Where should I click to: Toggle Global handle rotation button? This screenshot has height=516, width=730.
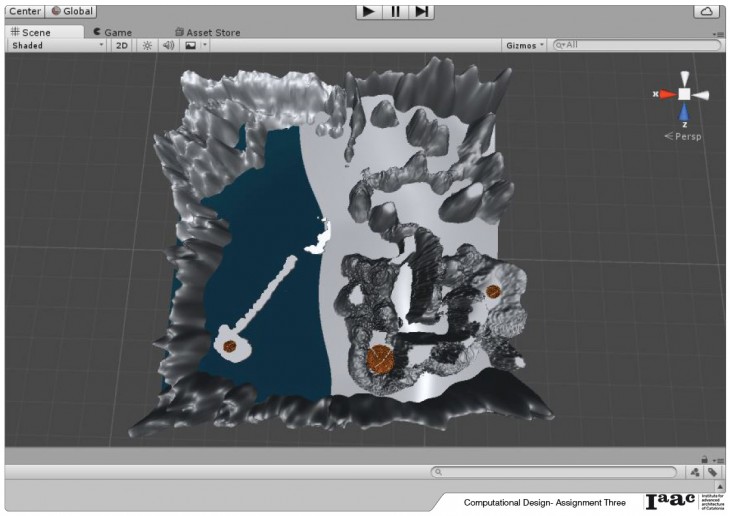pos(72,11)
